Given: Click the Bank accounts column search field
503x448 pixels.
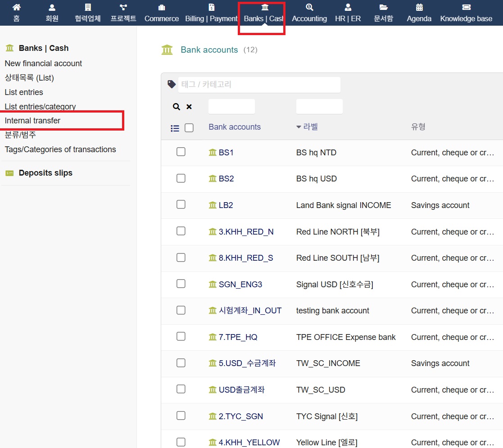Looking at the screenshot, I should tap(231, 107).
